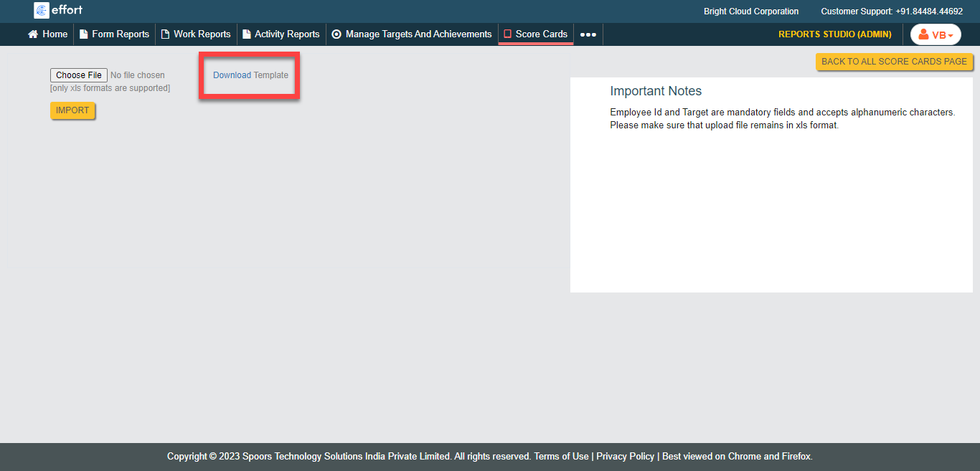Expand the VB user dropdown caret
This screenshot has height=471, width=980.
click(951, 35)
